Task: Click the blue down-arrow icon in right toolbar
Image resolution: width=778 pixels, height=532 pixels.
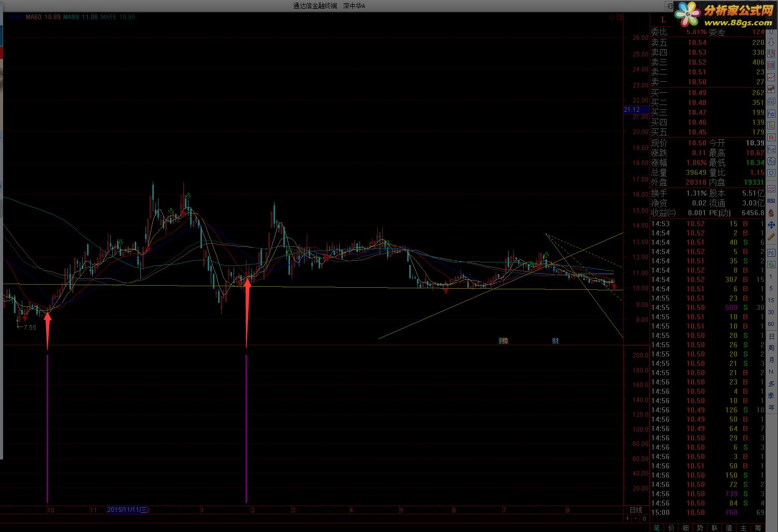Action: (x=771, y=42)
